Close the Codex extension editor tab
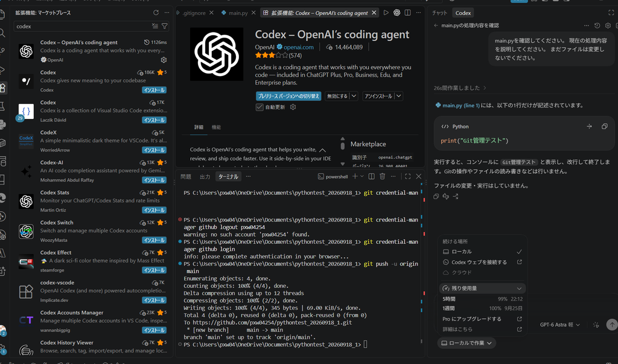The width and height of the screenshot is (618, 364). (x=374, y=13)
